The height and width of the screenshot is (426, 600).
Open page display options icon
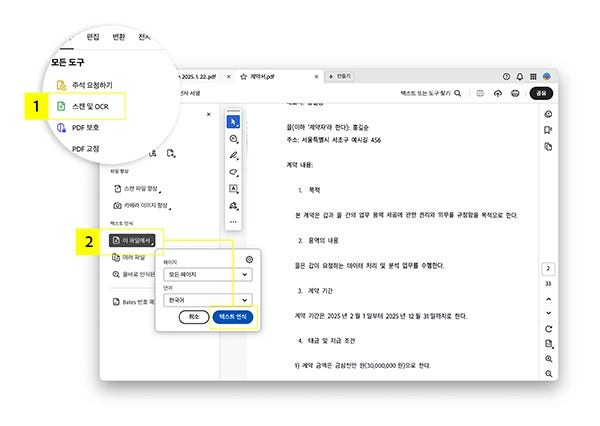(x=548, y=344)
